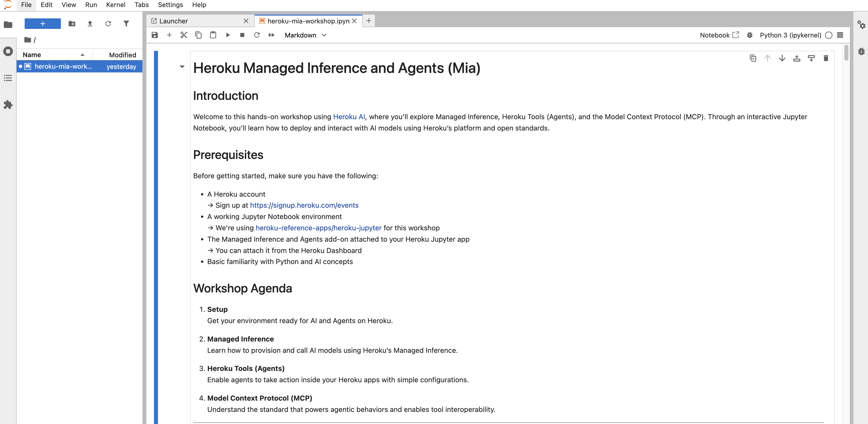Select heroku-mia-work... notebook file
The height and width of the screenshot is (424, 868).
pos(80,66)
